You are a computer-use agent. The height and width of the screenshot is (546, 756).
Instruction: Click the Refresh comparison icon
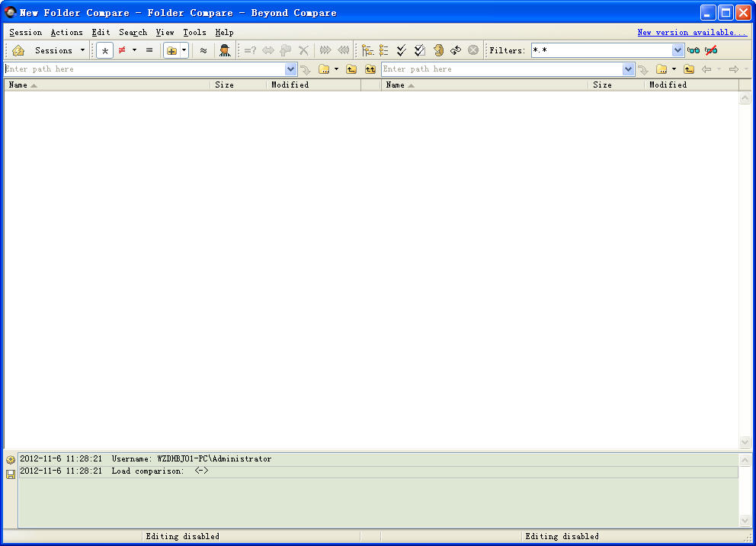(438, 50)
